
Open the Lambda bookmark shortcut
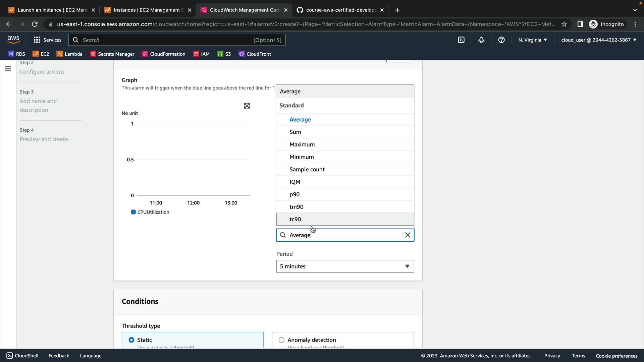(69, 54)
